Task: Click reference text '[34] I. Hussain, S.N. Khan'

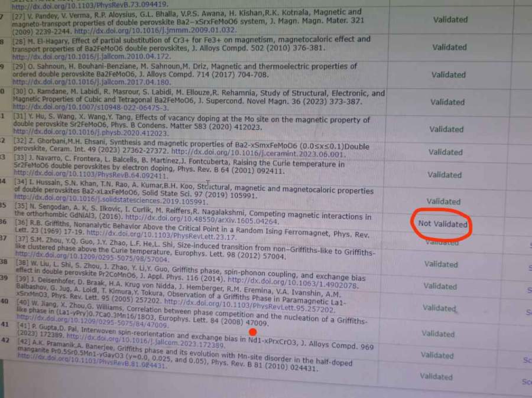Action: click(x=56, y=182)
